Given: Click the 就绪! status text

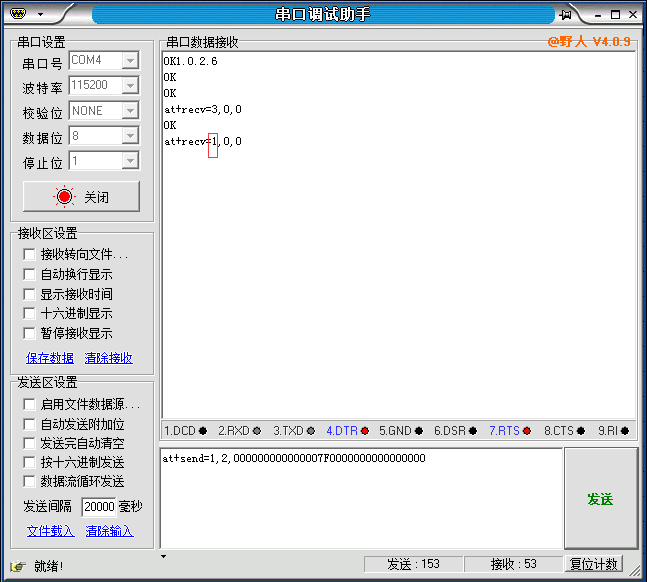Looking at the screenshot, I should point(49,566).
